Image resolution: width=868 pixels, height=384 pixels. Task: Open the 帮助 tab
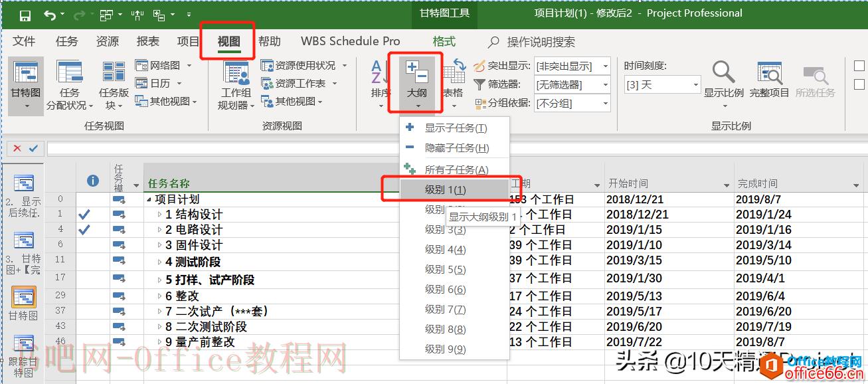click(x=269, y=41)
